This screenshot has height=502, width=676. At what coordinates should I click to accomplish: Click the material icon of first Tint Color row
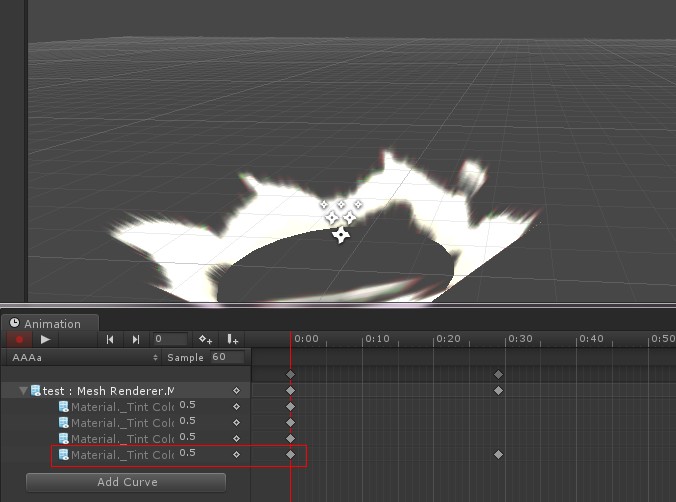click(63, 407)
